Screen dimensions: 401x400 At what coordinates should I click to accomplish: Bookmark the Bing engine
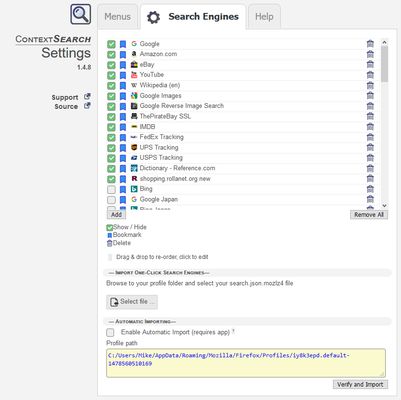(x=123, y=189)
